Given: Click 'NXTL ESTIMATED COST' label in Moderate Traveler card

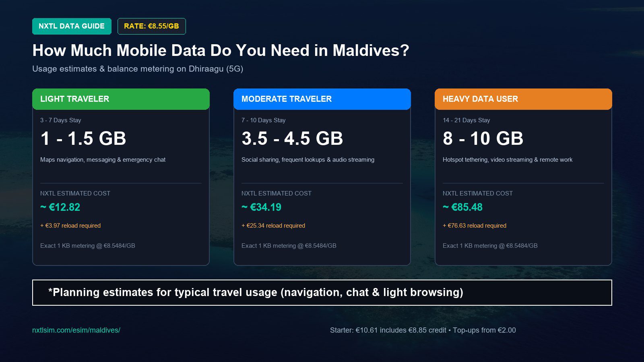Looking at the screenshot, I should pos(277,193).
